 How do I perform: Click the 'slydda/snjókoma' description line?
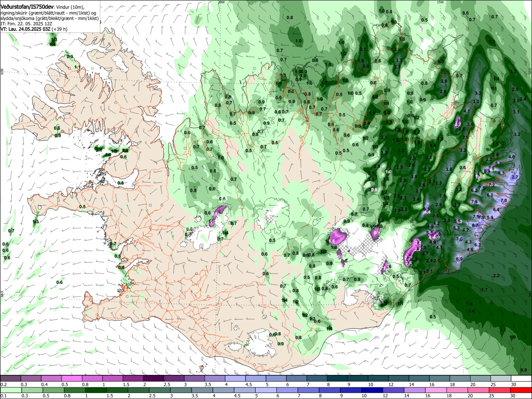coord(49,18)
